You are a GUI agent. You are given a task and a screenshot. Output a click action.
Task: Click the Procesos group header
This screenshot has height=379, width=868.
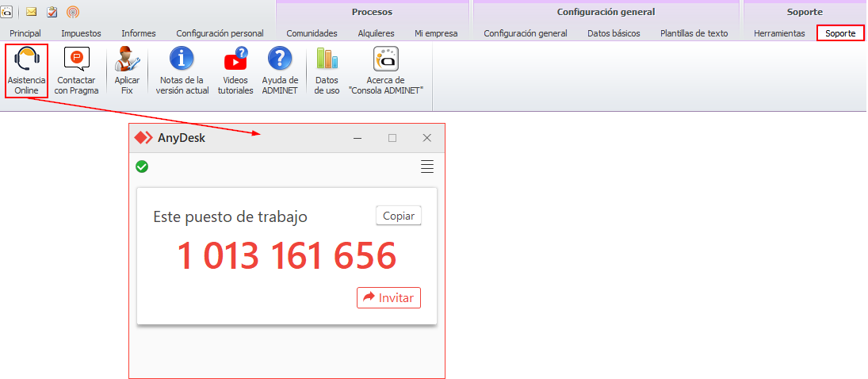click(372, 12)
